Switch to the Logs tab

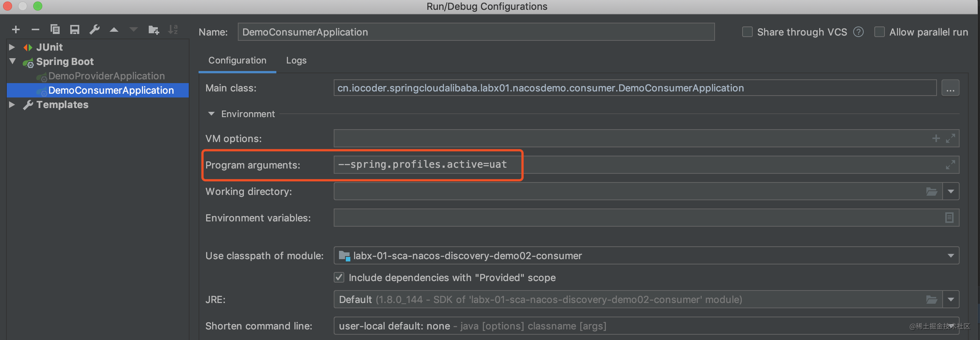click(x=296, y=60)
